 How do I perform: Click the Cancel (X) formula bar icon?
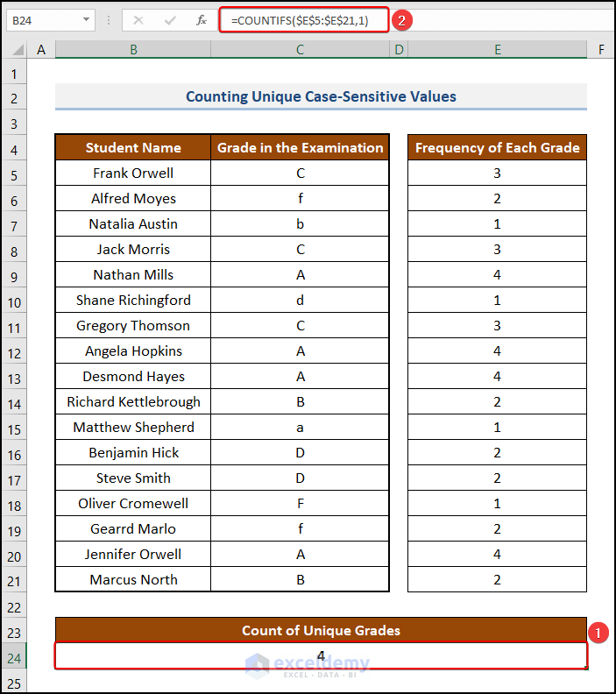pos(138,20)
